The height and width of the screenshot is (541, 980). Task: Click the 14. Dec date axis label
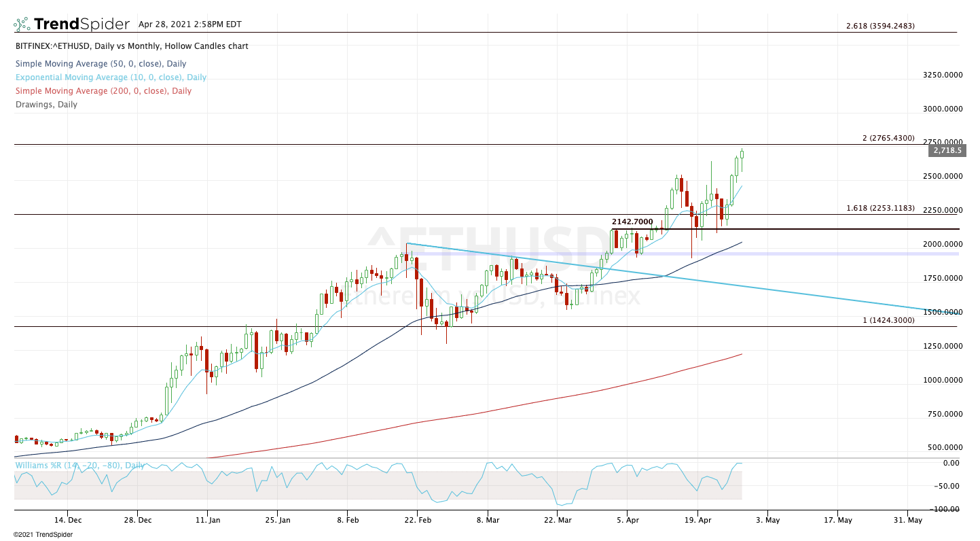click(67, 520)
